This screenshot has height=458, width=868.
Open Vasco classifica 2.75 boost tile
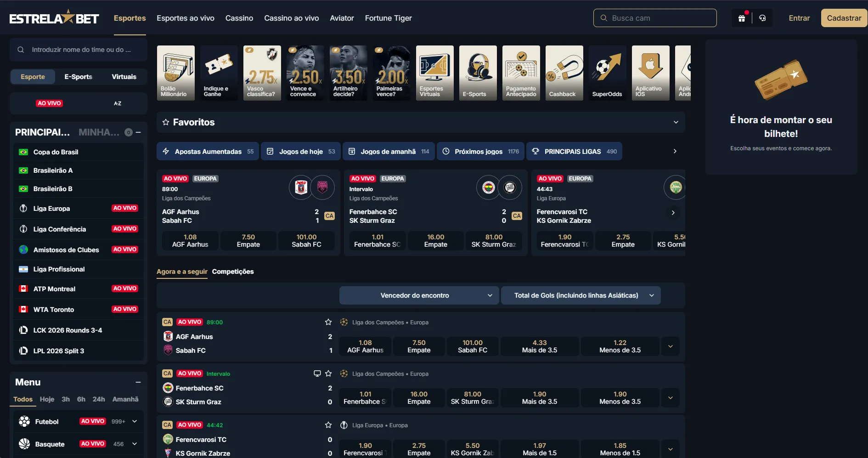click(x=262, y=73)
